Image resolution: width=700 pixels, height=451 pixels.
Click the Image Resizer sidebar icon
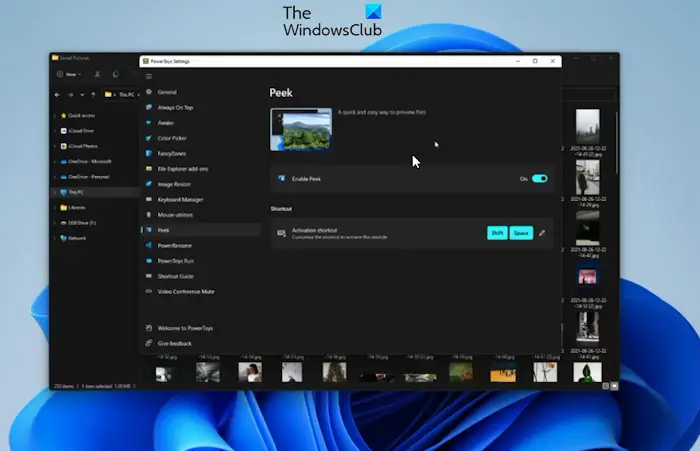[149, 184]
